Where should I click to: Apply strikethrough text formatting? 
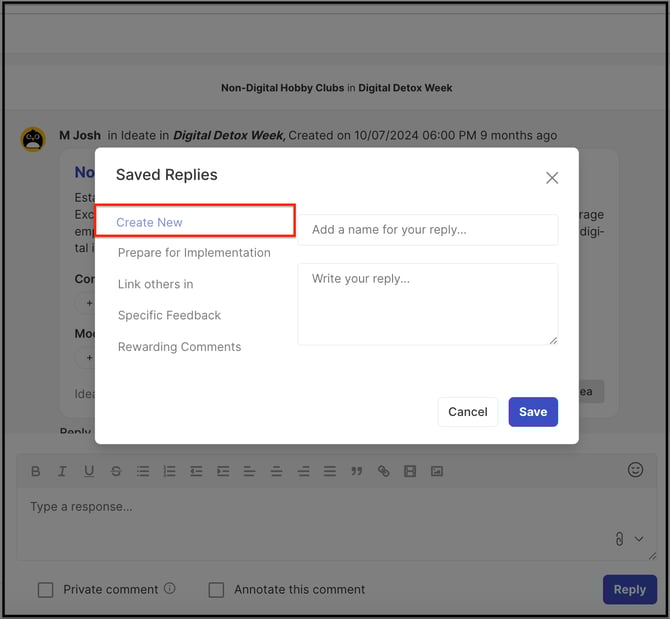[x=116, y=471]
